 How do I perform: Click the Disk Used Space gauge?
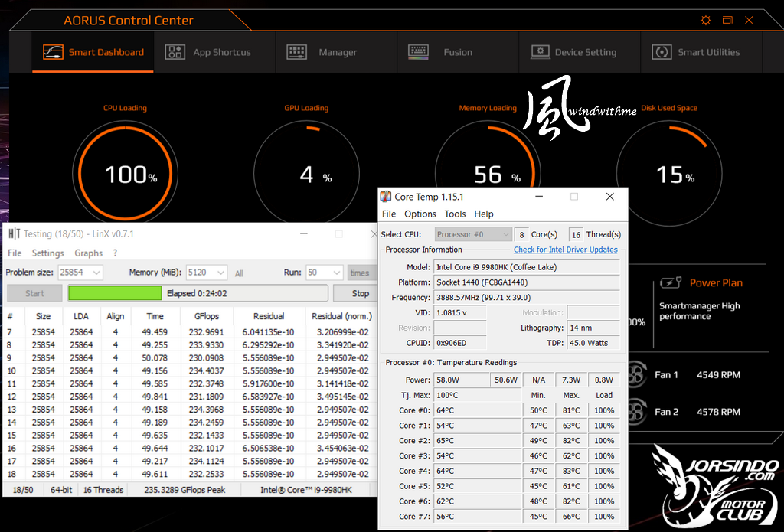[669, 174]
